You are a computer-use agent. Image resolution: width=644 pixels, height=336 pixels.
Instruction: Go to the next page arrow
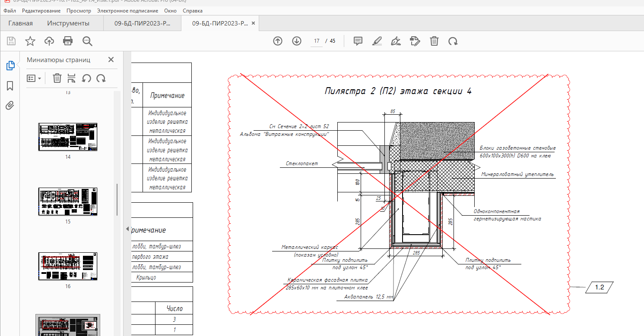(x=297, y=41)
